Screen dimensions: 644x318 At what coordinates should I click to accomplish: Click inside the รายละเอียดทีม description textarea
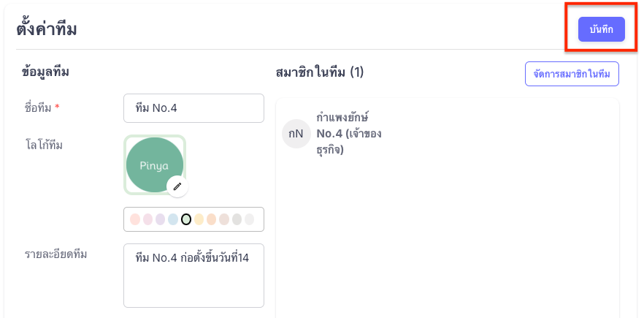tap(193, 275)
